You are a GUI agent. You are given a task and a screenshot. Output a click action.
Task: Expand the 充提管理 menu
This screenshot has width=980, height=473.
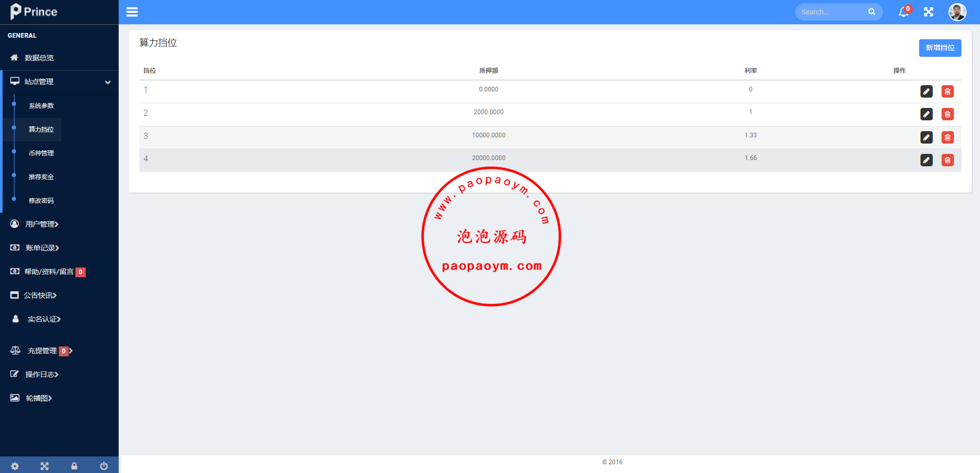tap(42, 351)
